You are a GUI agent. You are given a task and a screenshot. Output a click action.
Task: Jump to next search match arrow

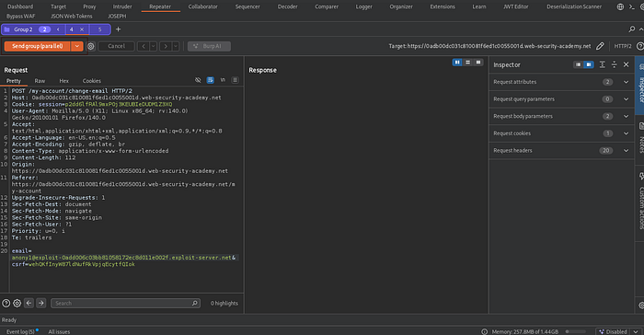coord(41,303)
